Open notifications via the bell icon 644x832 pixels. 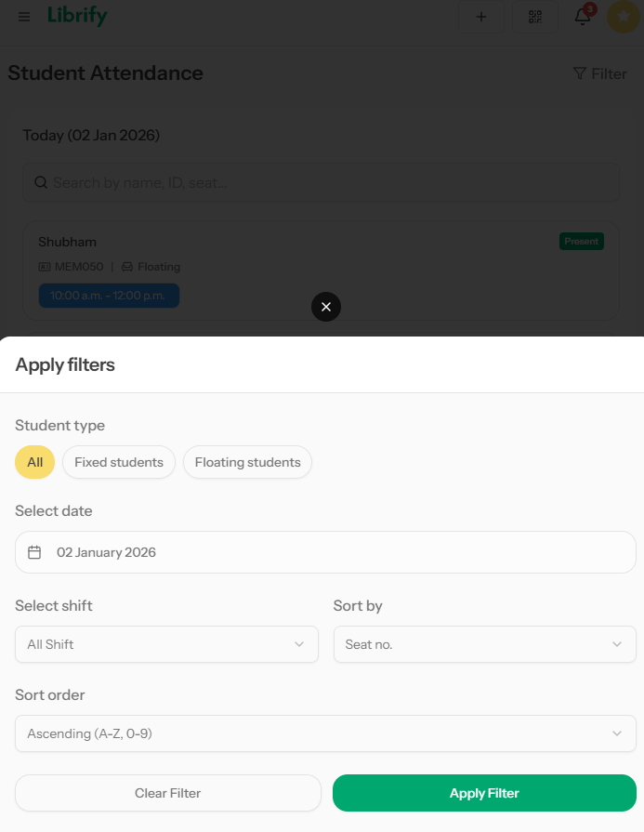click(x=582, y=18)
